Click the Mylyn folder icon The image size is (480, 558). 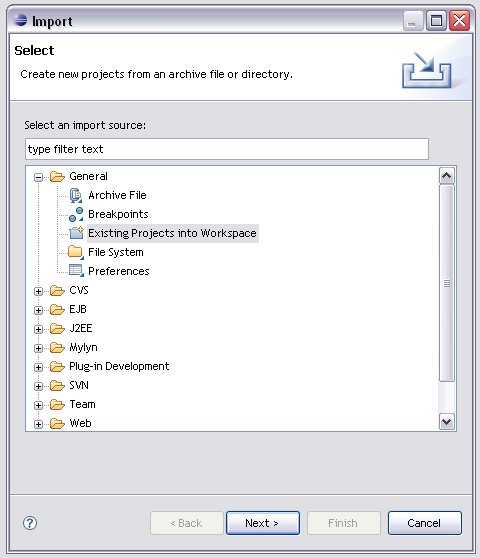coord(57,347)
